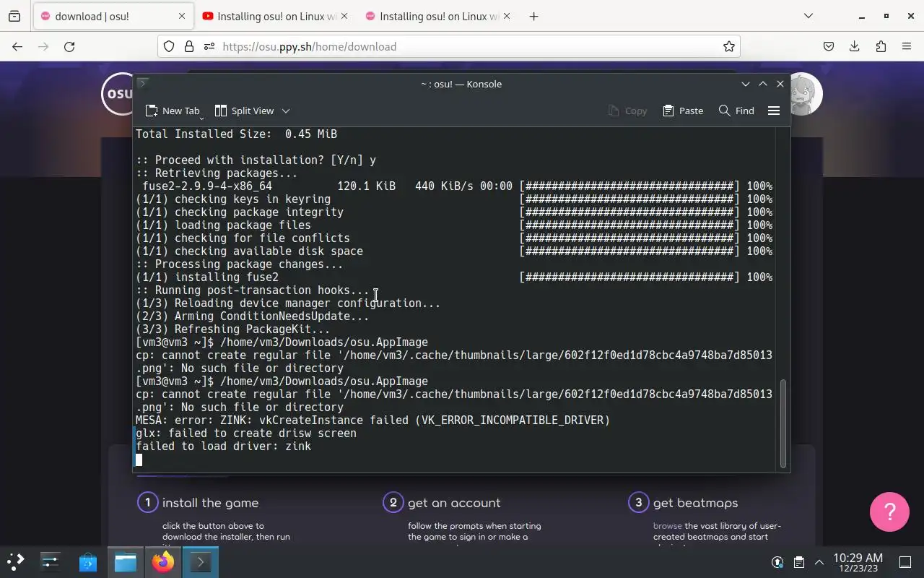This screenshot has height=578, width=924.
Task: Open Firefox View recent browsing icon
Action: [x=14, y=16]
